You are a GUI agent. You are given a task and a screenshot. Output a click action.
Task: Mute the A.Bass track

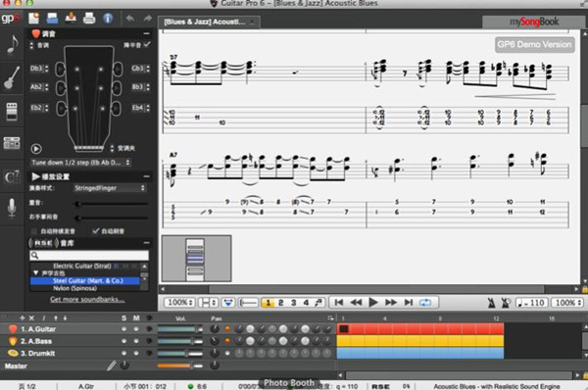(x=136, y=341)
